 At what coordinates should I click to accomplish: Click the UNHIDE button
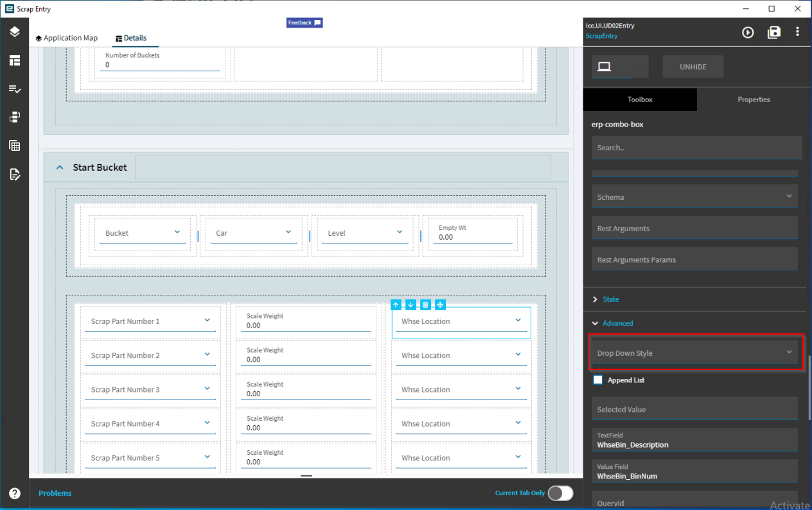point(693,67)
